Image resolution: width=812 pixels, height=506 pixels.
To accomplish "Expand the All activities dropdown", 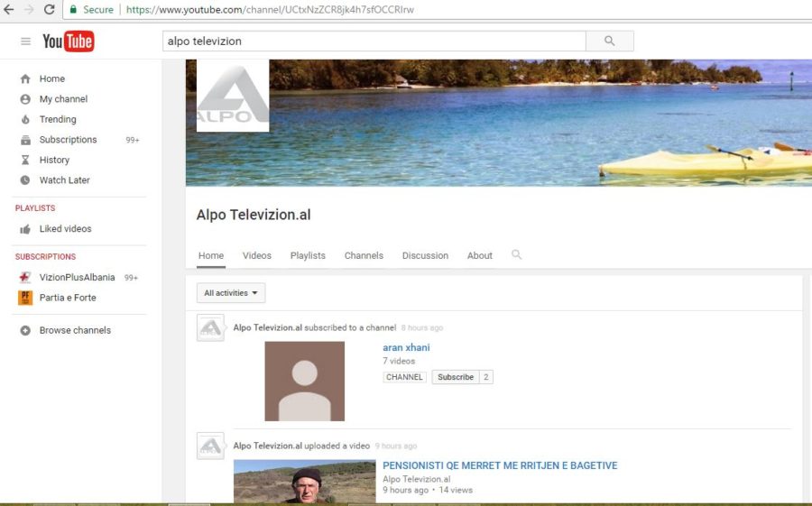I will coord(231,293).
